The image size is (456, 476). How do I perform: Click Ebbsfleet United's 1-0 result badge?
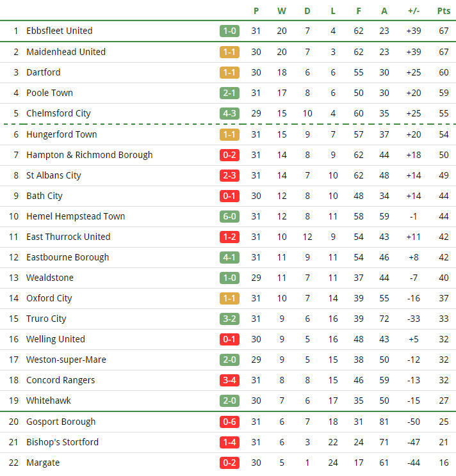(x=229, y=31)
